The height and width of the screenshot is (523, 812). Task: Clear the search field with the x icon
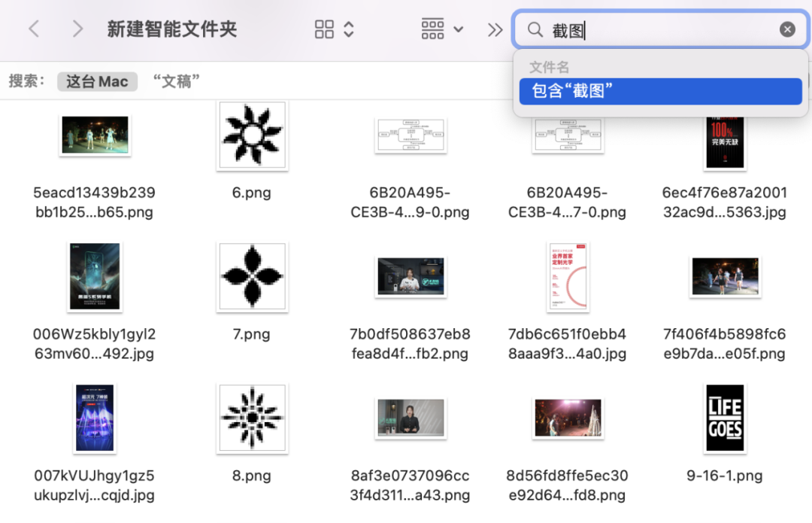click(x=787, y=29)
